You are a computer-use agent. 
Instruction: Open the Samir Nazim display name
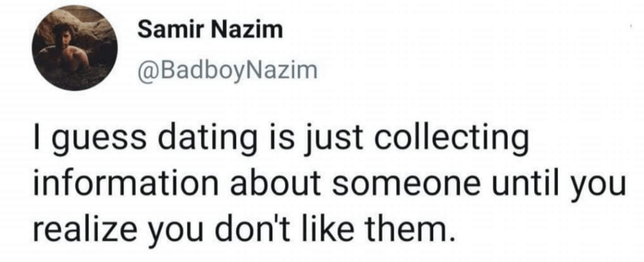pos(210,30)
